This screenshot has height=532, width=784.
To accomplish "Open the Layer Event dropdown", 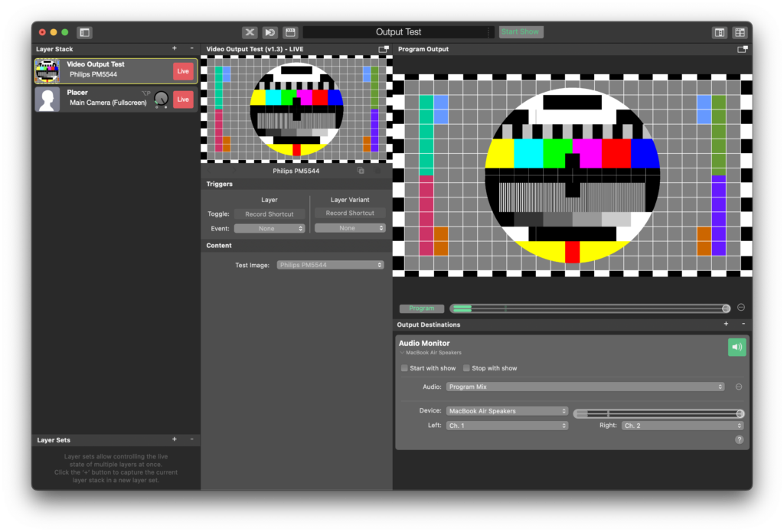I will tap(269, 229).
